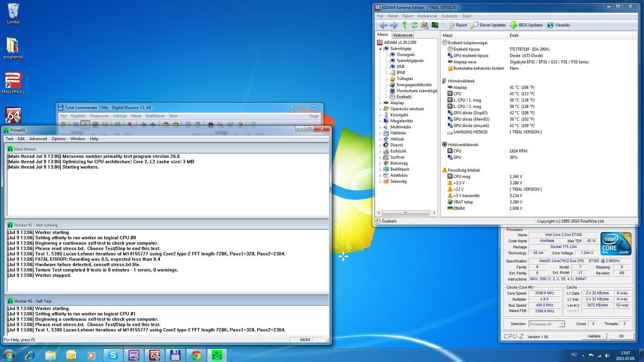This screenshot has width=644, height=362.
Task: Click the AIDA64 back arrow toolbar icon
Action: tap(383, 25)
